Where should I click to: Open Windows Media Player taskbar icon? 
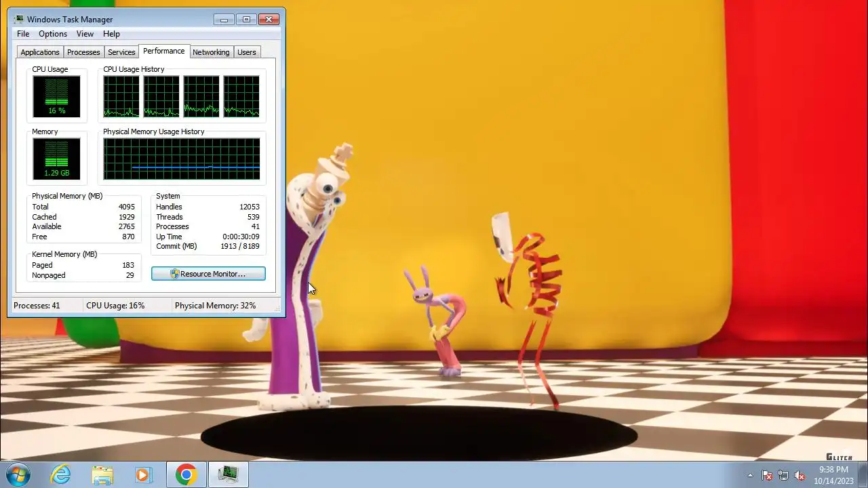(x=142, y=475)
